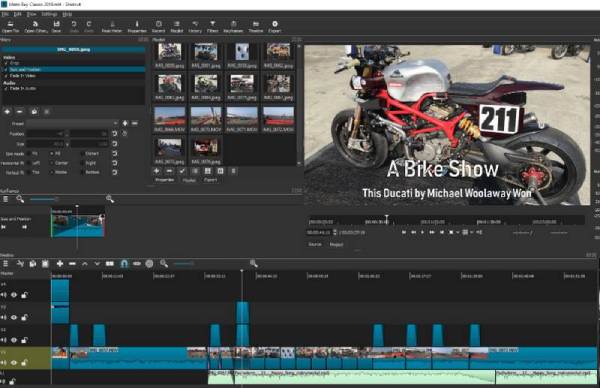Open the File menu
Screen dimensions: 600x388
click(5, 14)
